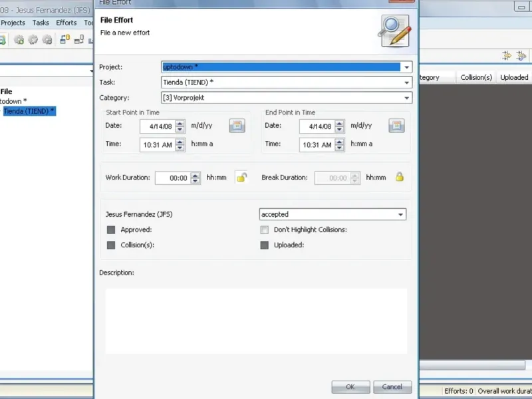Cancel the File Effort dialog
532x399 pixels.
point(392,387)
